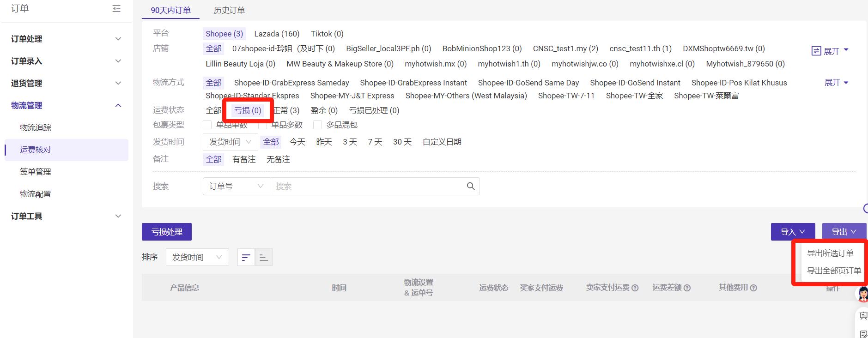
Task: Check the 单品多数 package type checkbox
Action: click(263, 125)
